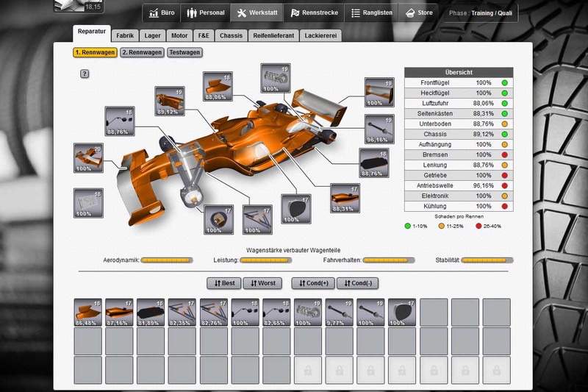Pick the stored steering part at 100%
588x392 pixels.
coord(245,313)
